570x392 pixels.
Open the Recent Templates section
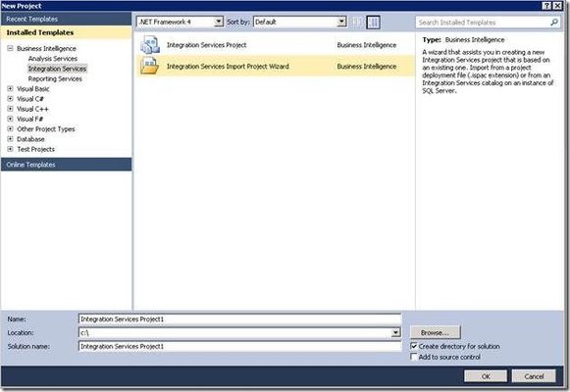pyautogui.click(x=66, y=19)
